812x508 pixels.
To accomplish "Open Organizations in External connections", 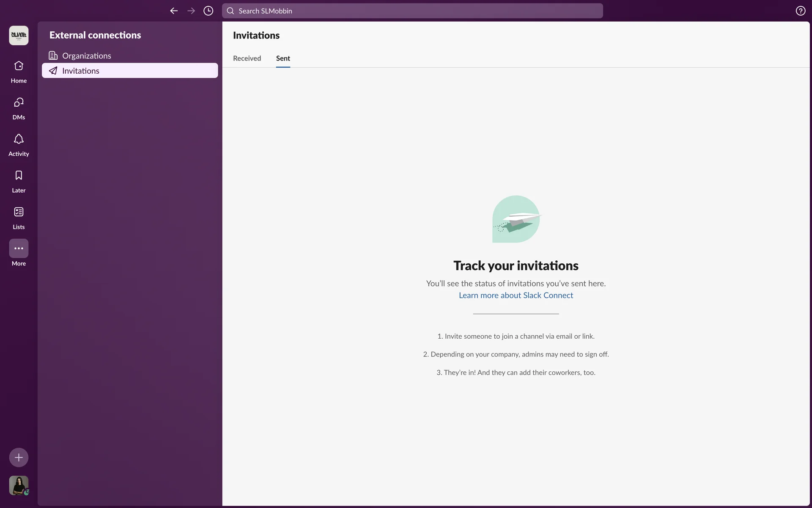I will [86, 56].
